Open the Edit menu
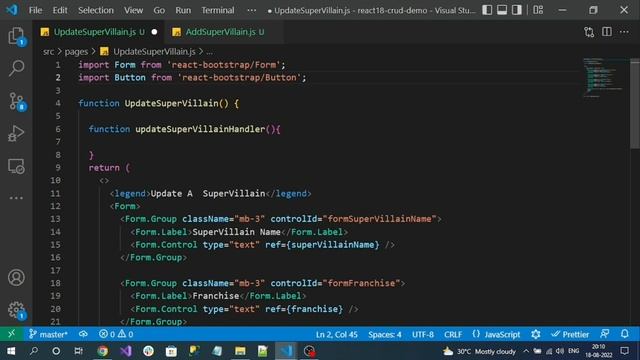 (60, 10)
